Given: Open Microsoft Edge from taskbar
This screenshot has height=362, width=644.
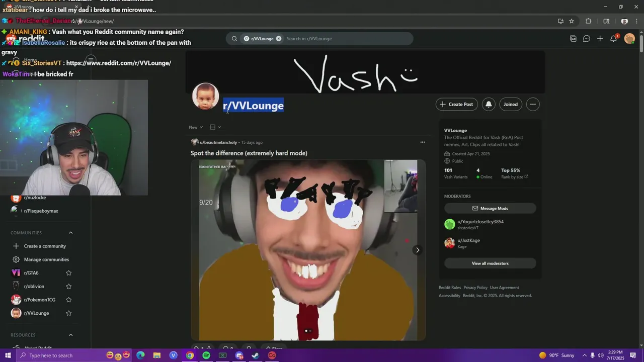Looking at the screenshot, I should (x=140, y=355).
